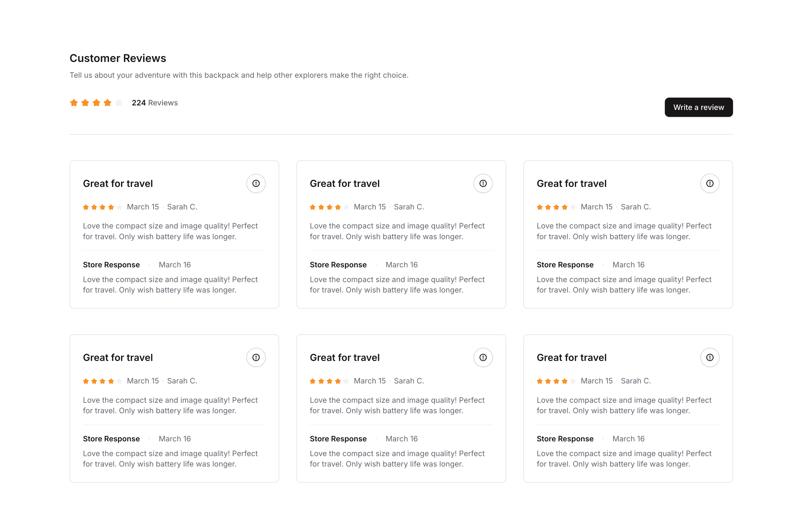Click the Sarah C. name in the bottom-left review

(182, 381)
